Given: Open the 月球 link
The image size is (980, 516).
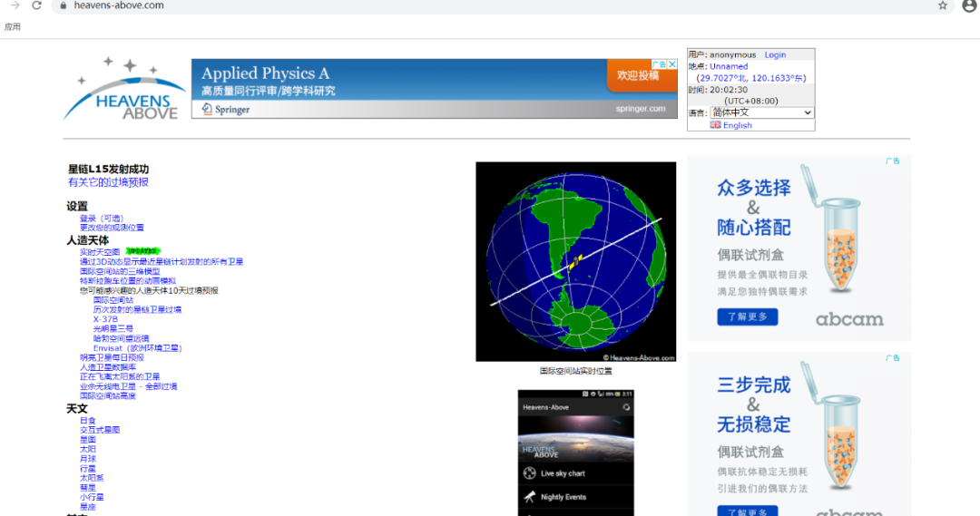Looking at the screenshot, I should [x=87, y=459].
